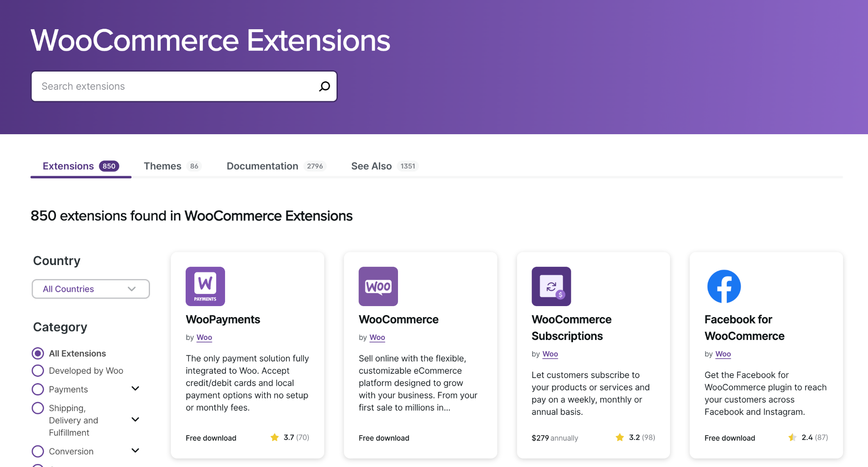The image size is (868, 467).
Task: Open the Facebook for WooCommerce title
Action: 744,328
